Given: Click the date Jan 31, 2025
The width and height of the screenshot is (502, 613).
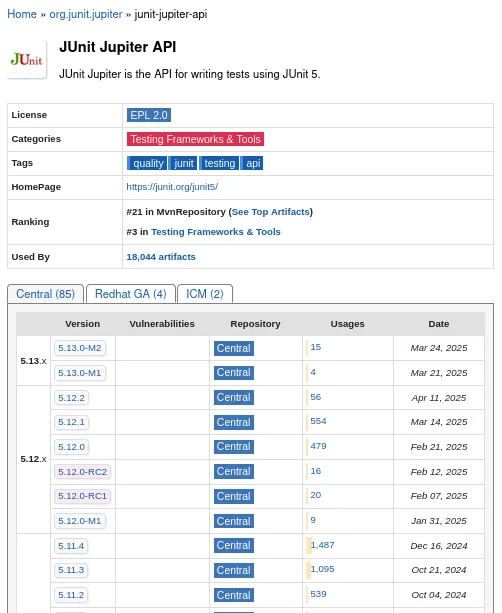Looking at the screenshot, I should [439, 521].
